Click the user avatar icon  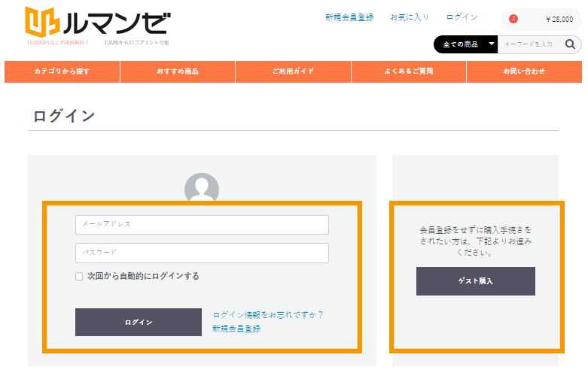pyautogui.click(x=202, y=189)
